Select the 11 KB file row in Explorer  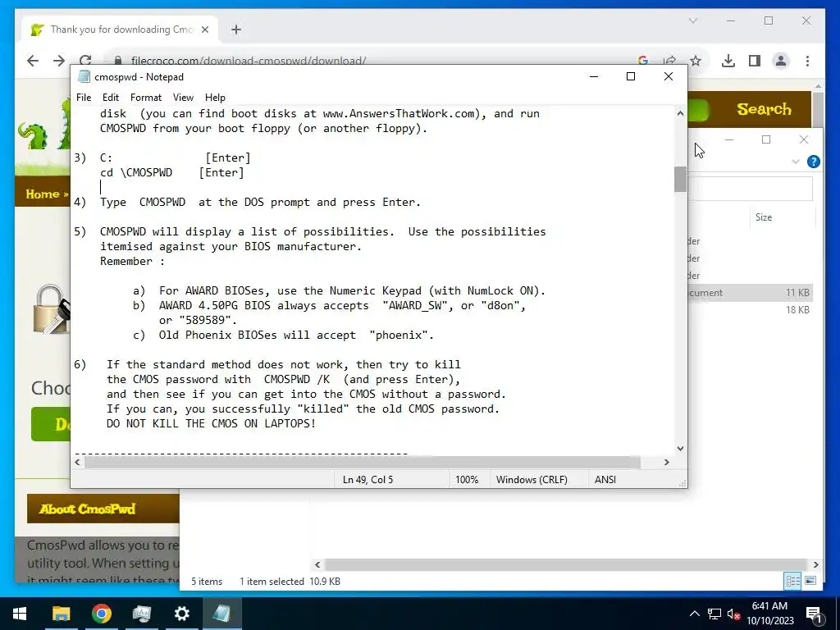coord(750,293)
